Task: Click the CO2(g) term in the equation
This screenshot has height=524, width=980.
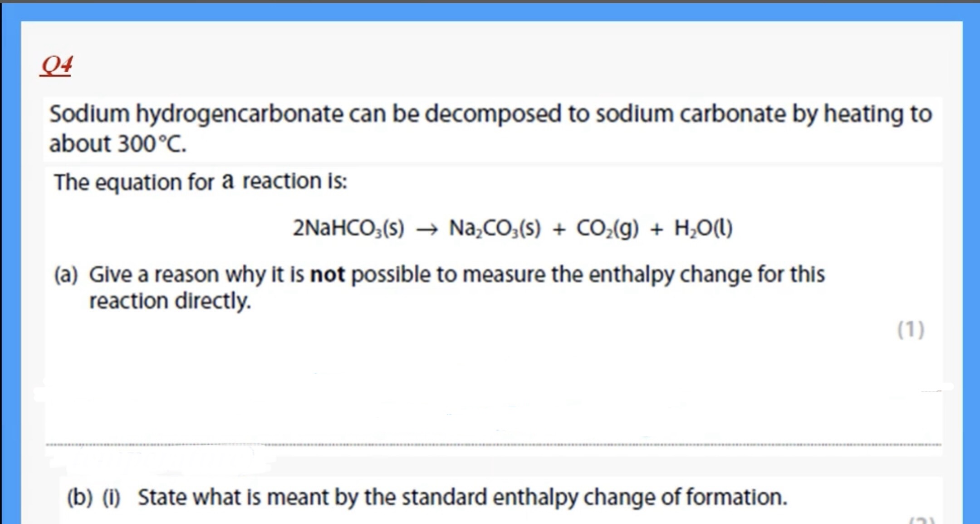Action: point(607,228)
